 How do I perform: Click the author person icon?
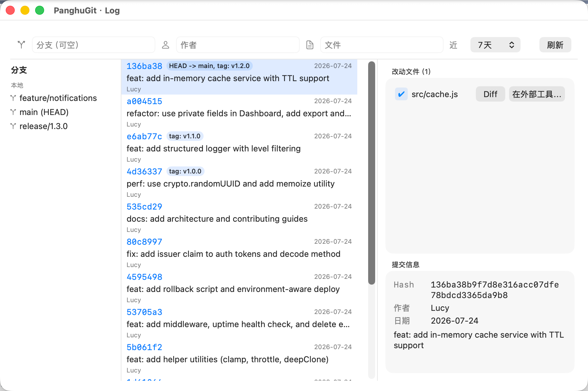(x=166, y=45)
